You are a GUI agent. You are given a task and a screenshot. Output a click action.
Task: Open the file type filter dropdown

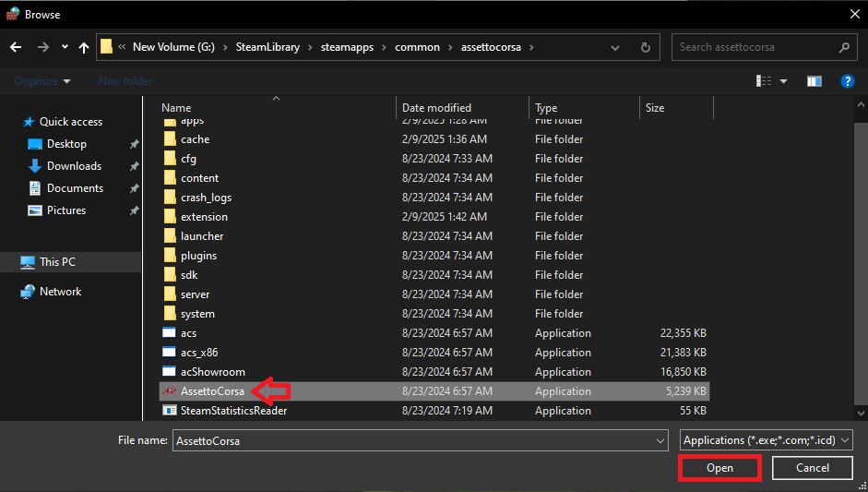(x=766, y=440)
